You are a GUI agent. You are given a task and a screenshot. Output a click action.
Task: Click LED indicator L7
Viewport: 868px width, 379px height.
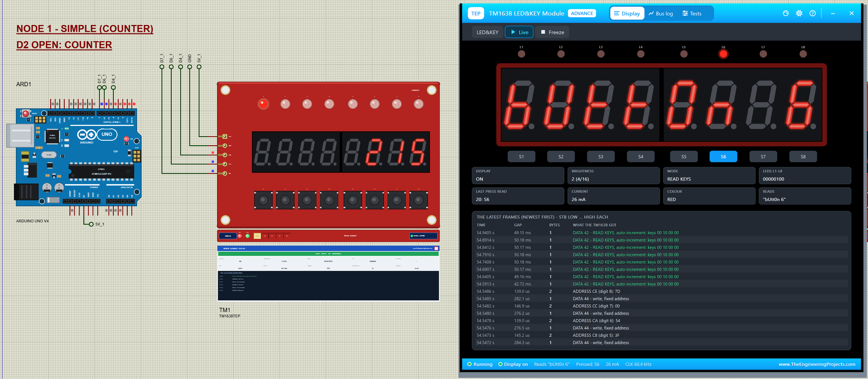point(763,54)
